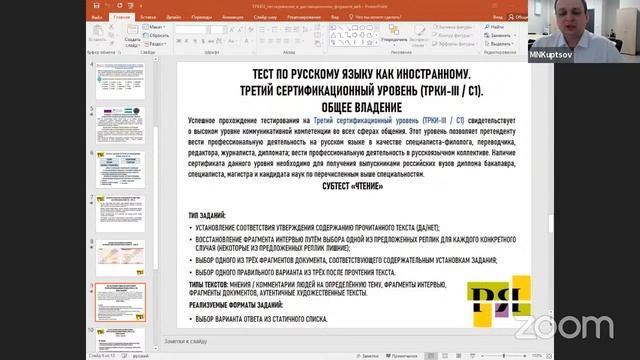Click the Increase Font Size icon
Viewport: 640px width, 360px height.
point(231,30)
